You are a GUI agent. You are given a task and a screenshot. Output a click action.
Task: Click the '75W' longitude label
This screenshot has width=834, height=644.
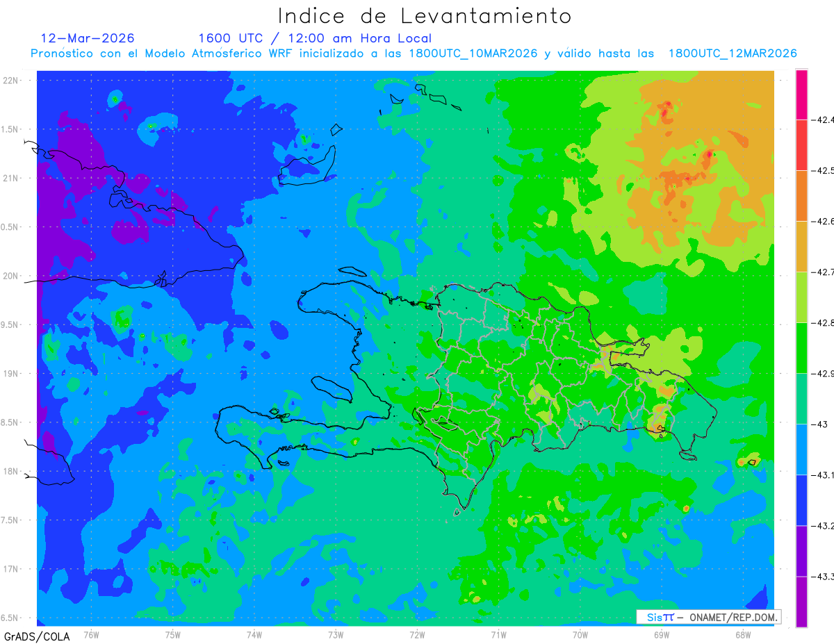click(173, 634)
